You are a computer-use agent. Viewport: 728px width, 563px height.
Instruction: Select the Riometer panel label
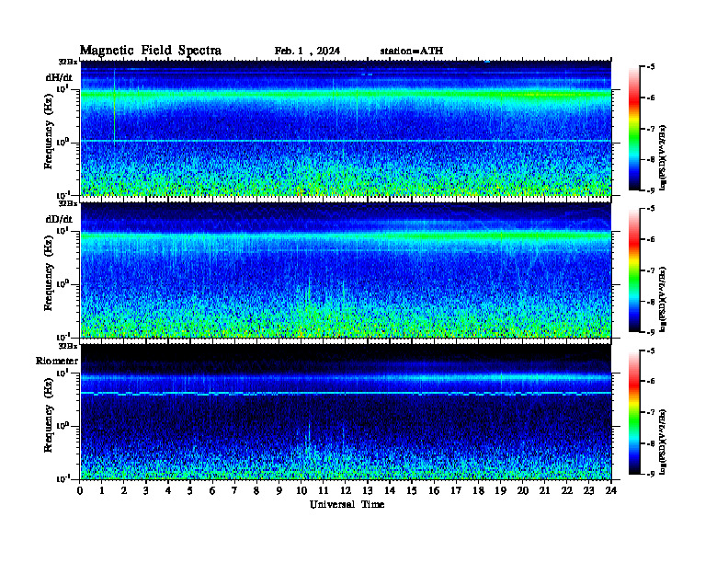pos(57,361)
